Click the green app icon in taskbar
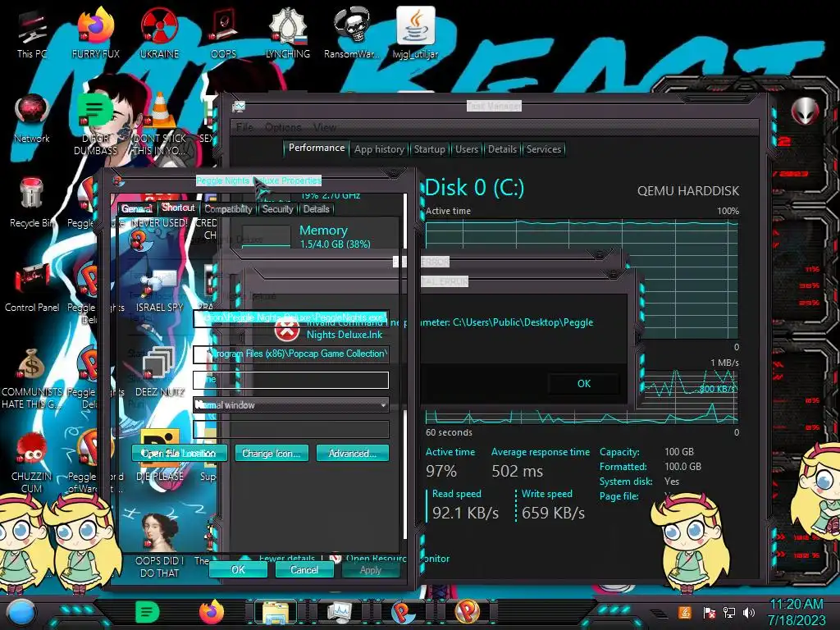Viewport: 840px width, 630px height. tap(148, 612)
